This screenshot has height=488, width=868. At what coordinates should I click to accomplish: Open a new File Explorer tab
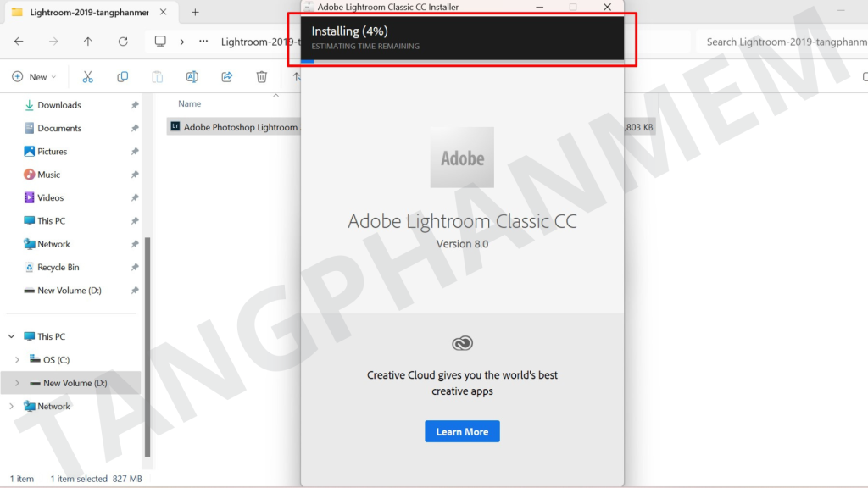195,13
